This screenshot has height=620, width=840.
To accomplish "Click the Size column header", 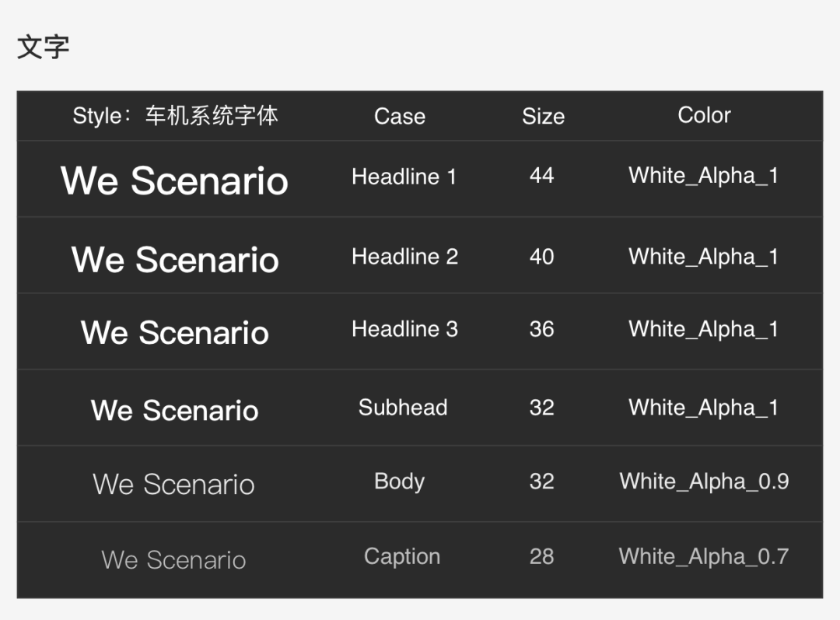I will click(543, 117).
